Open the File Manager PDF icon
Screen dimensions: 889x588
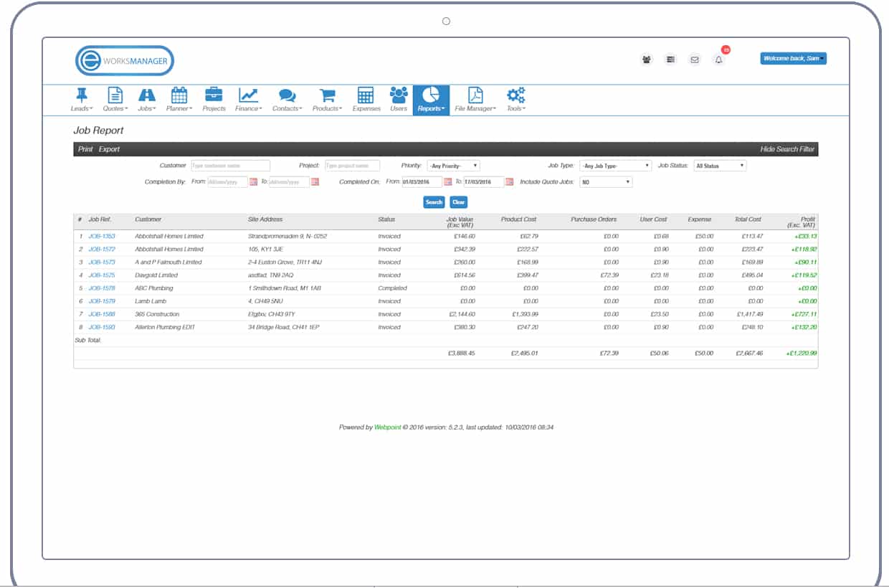point(475,95)
